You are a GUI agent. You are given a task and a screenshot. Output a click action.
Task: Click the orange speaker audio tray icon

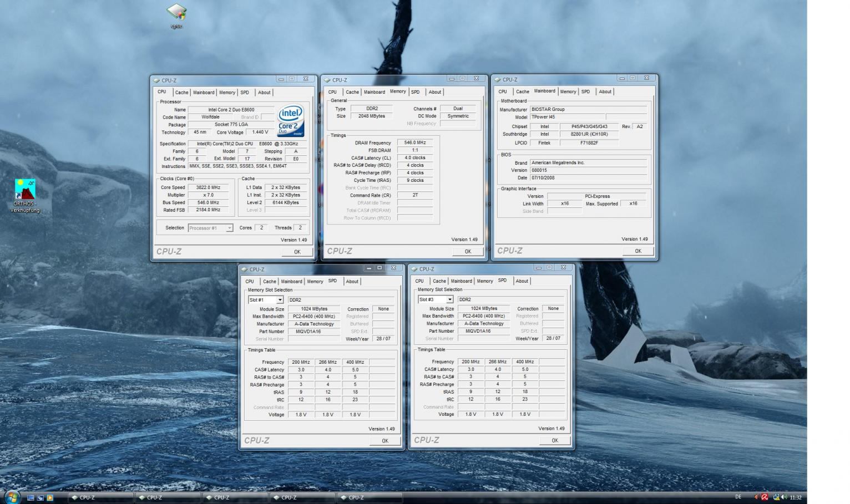click(x=756, y=497)
